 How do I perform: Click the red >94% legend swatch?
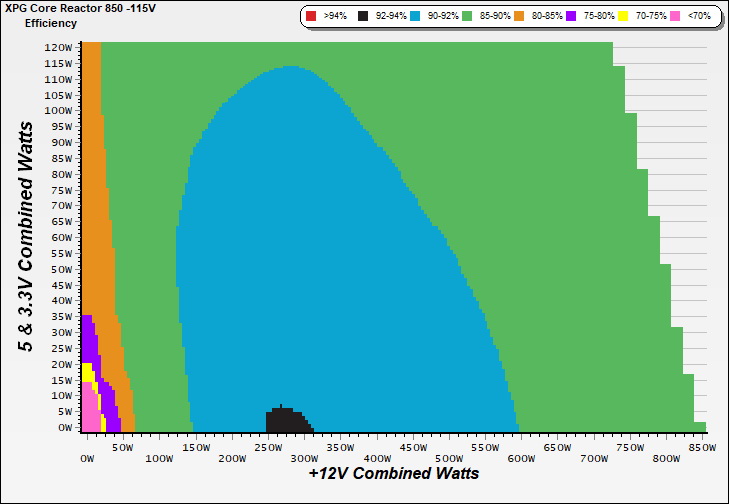point(312,17)
